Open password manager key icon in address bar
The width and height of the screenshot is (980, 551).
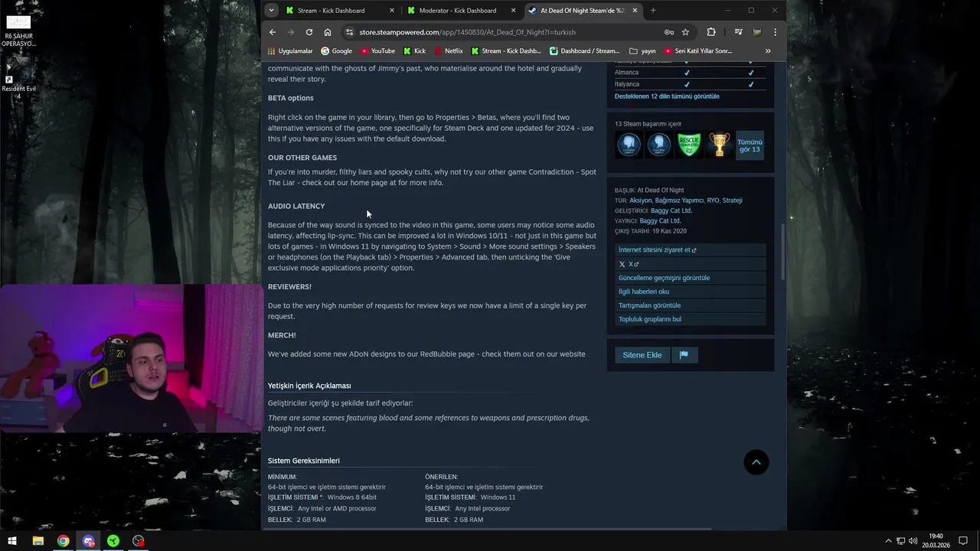point(669,32)
